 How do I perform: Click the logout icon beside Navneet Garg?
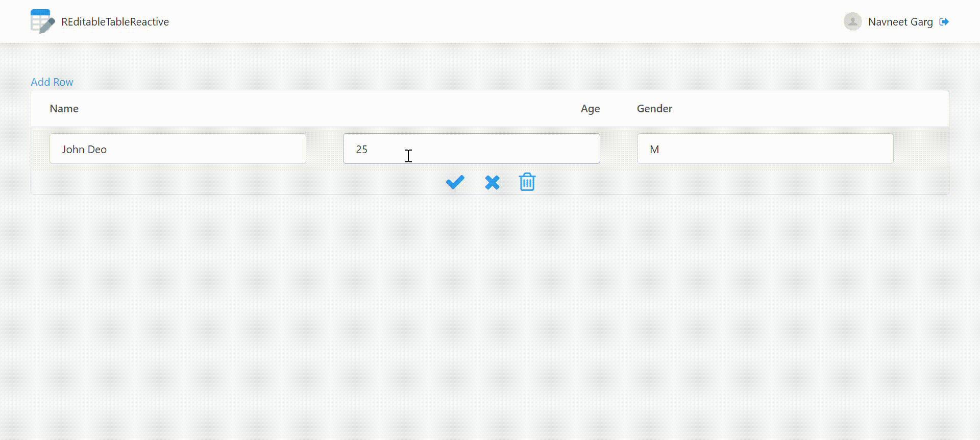click(944, 21)
